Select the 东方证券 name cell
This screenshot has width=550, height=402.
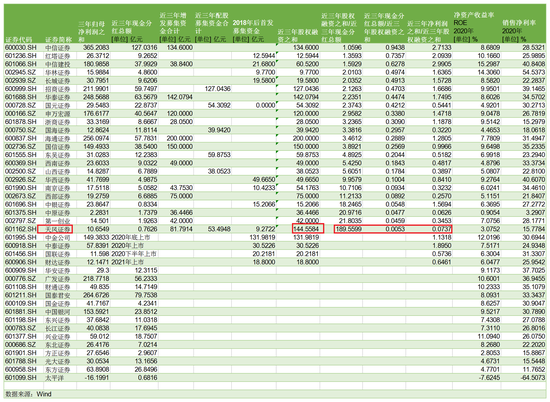58,369
